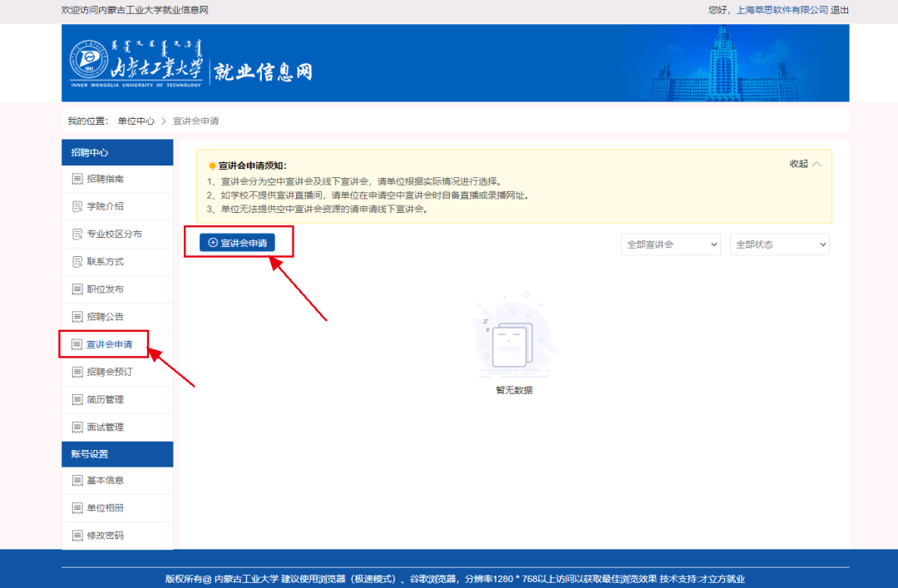Collapse the notice with 收起

point(804,164)
